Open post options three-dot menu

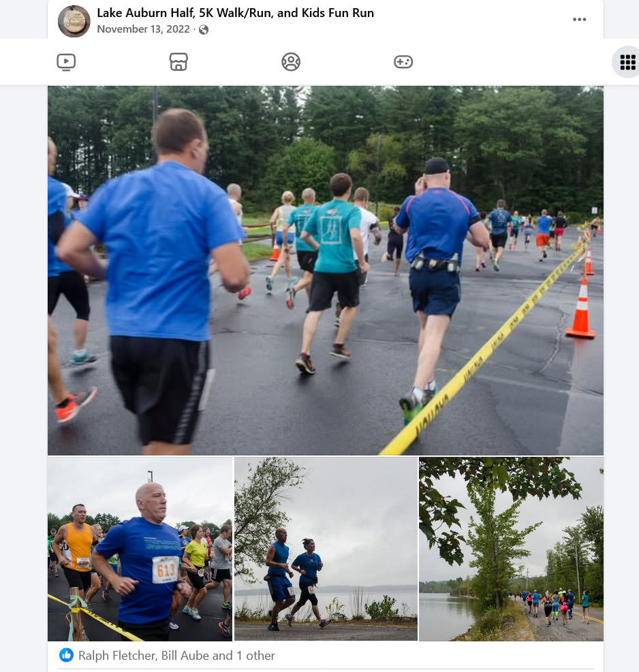579,19
